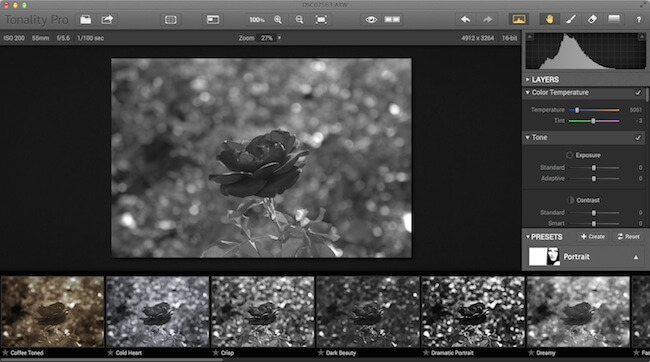Apply the Dark Beauty preset
Viewport: 650px width, 362px height.
pos(368,312)
